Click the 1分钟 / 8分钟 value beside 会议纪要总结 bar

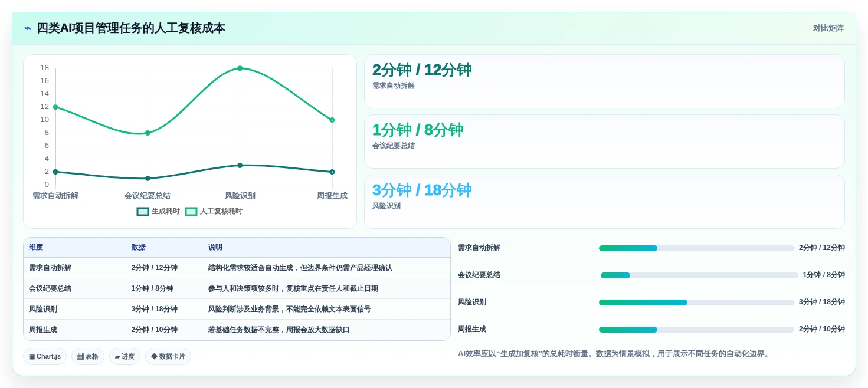coord(824,275)
